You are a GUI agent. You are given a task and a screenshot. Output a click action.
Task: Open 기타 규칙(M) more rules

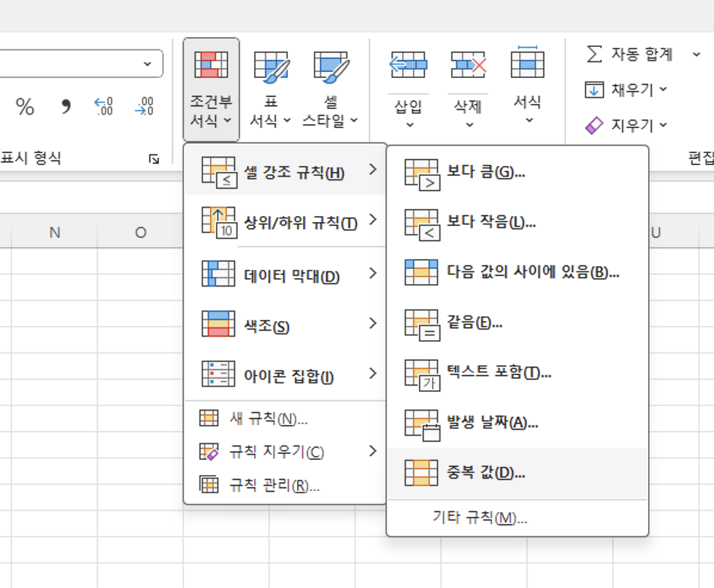click(517, 518)
